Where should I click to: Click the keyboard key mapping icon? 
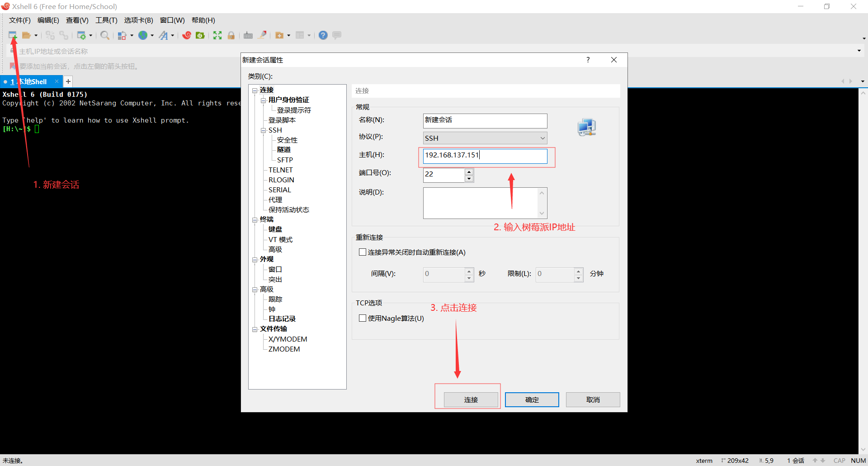[x=248, y=35]
